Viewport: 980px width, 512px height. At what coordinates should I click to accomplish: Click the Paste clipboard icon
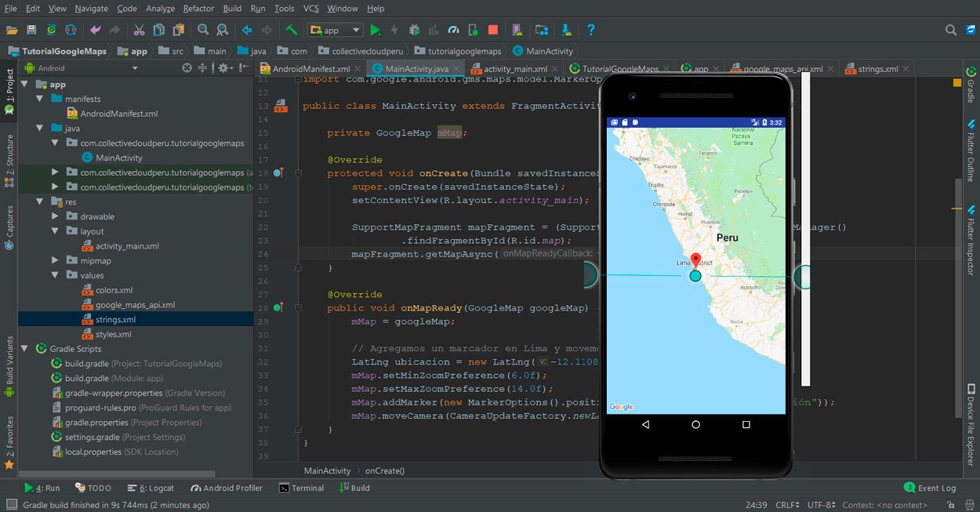(x=179, y=30)
